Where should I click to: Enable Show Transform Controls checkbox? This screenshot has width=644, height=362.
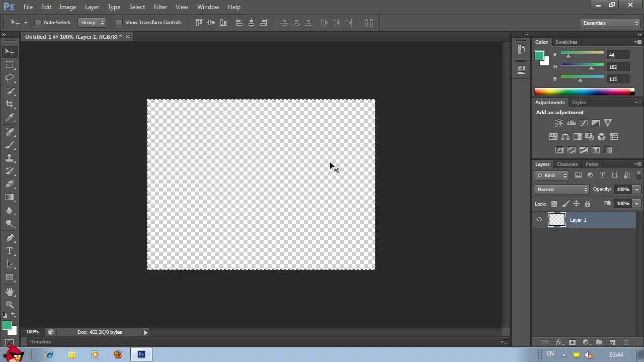119,23
